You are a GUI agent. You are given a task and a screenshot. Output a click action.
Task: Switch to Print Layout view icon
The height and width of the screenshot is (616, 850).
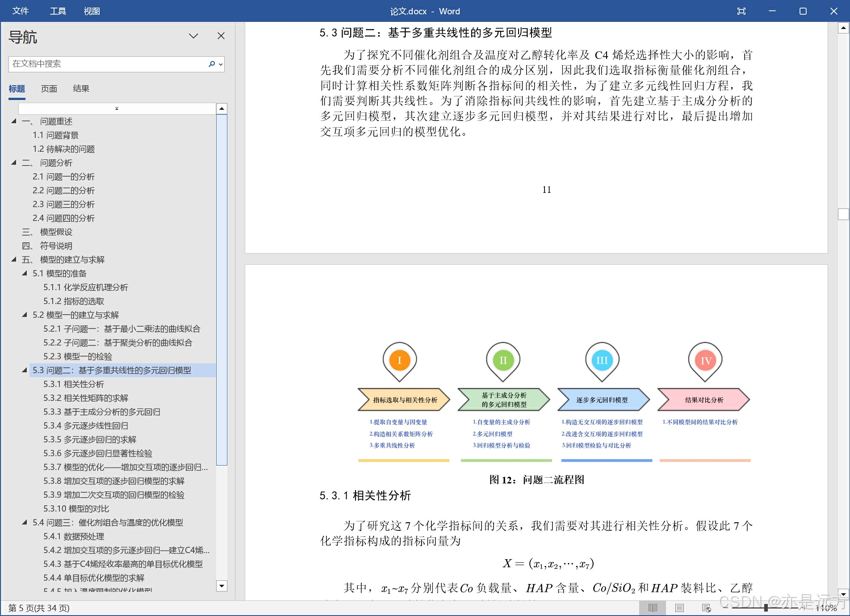tap(679, 608)
